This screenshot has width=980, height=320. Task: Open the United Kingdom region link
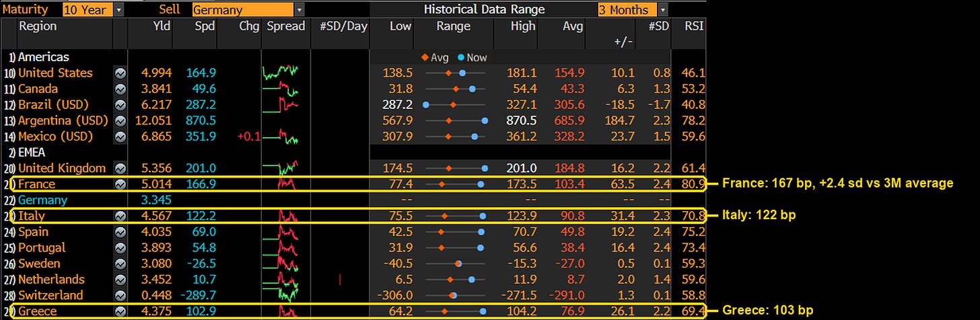click(61, 169)
